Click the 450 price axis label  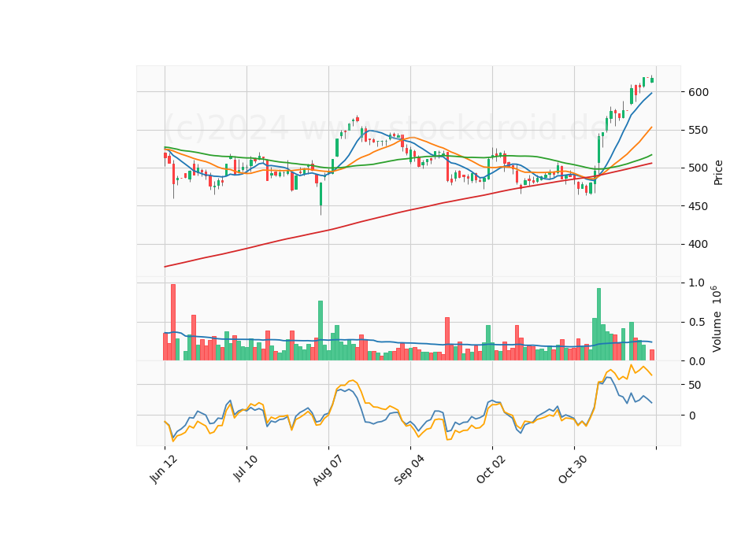699,206
